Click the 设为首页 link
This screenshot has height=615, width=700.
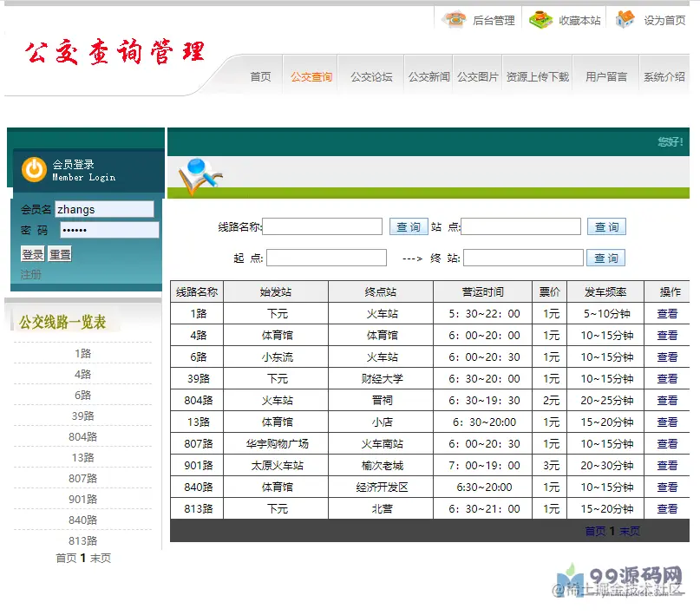coord(664,21)
